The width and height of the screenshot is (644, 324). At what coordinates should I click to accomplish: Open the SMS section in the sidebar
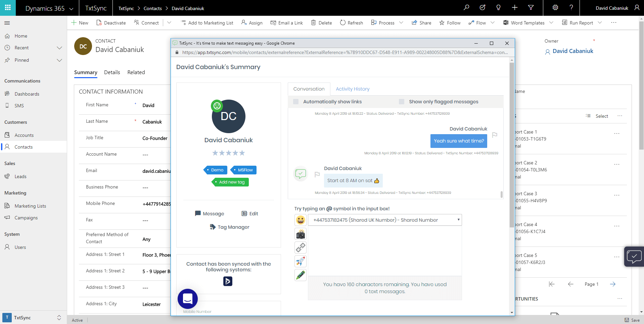tap(19, 105)
